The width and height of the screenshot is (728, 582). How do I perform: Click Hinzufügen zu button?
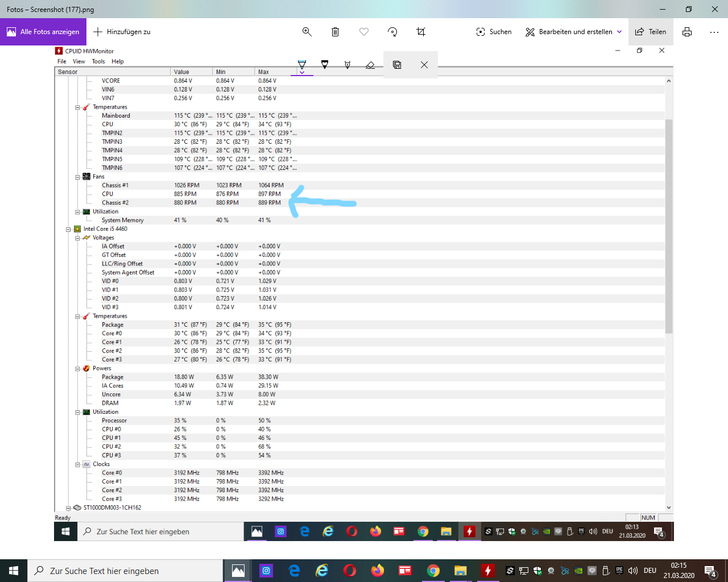tap(122, 32)
